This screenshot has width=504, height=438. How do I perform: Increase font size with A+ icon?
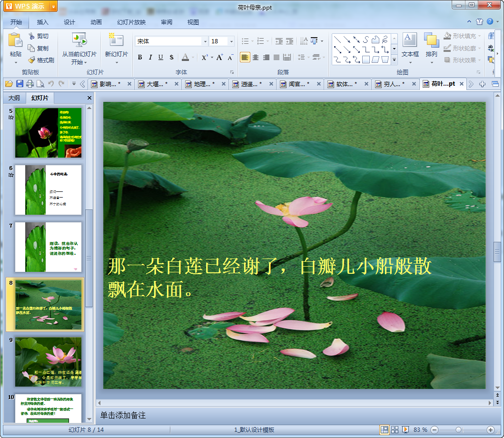pyautogui.click(x=219, y=57)
